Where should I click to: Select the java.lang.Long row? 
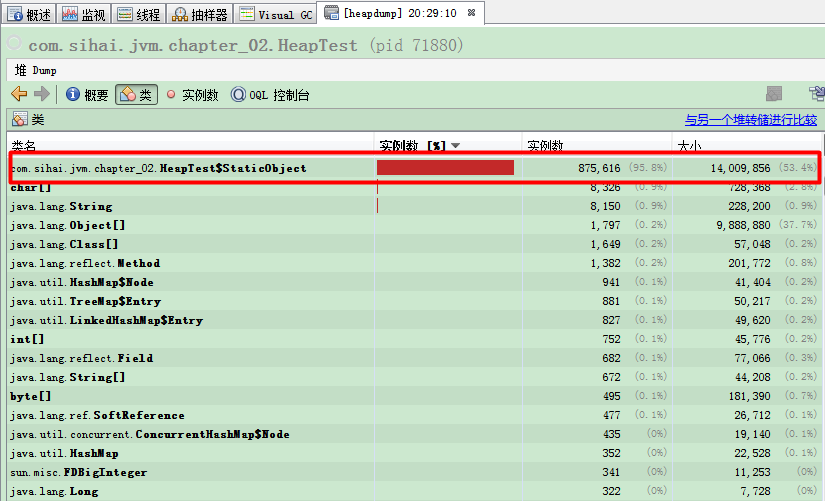coord(414,491)
